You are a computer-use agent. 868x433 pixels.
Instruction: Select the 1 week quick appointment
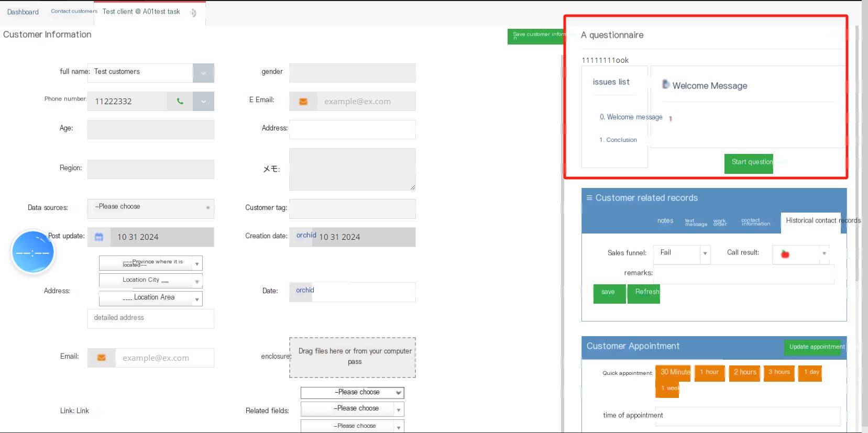667,389
